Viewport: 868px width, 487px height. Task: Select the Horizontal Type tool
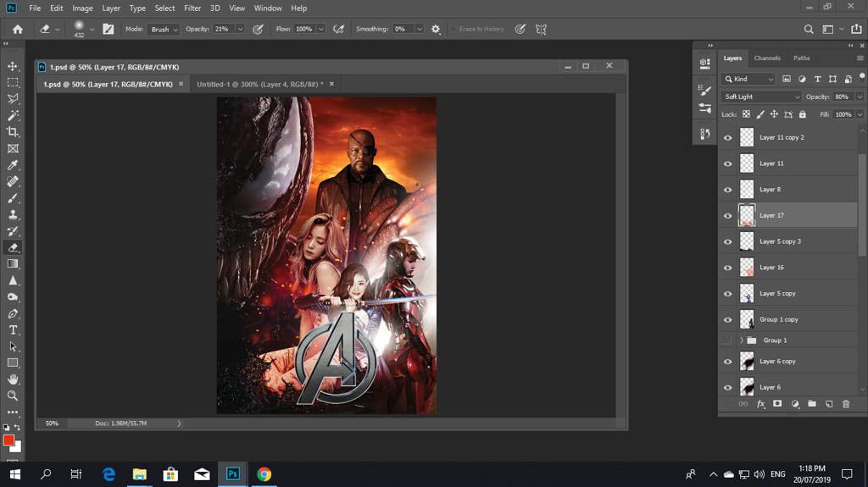12,330
